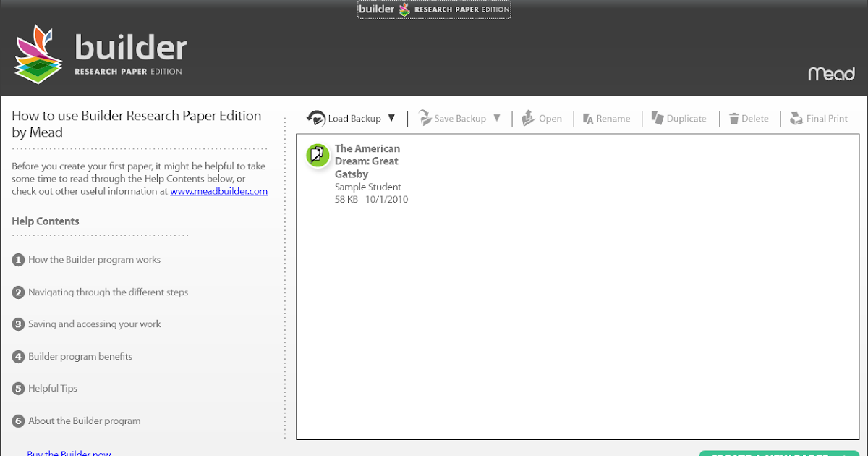Click the Delete trash icon
The image size is (868, 456).
[x=734, y=119]
